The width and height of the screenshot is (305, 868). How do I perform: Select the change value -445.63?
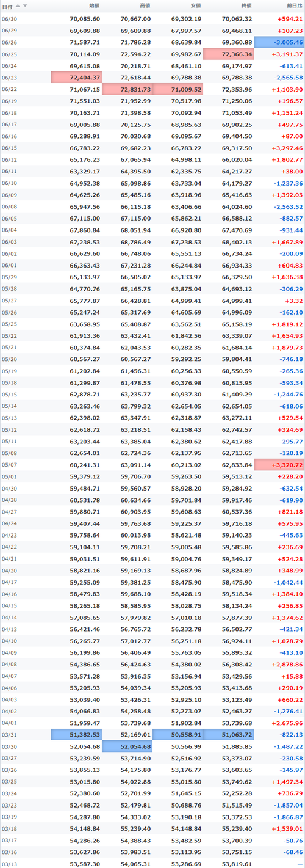(x=291, y=536)
